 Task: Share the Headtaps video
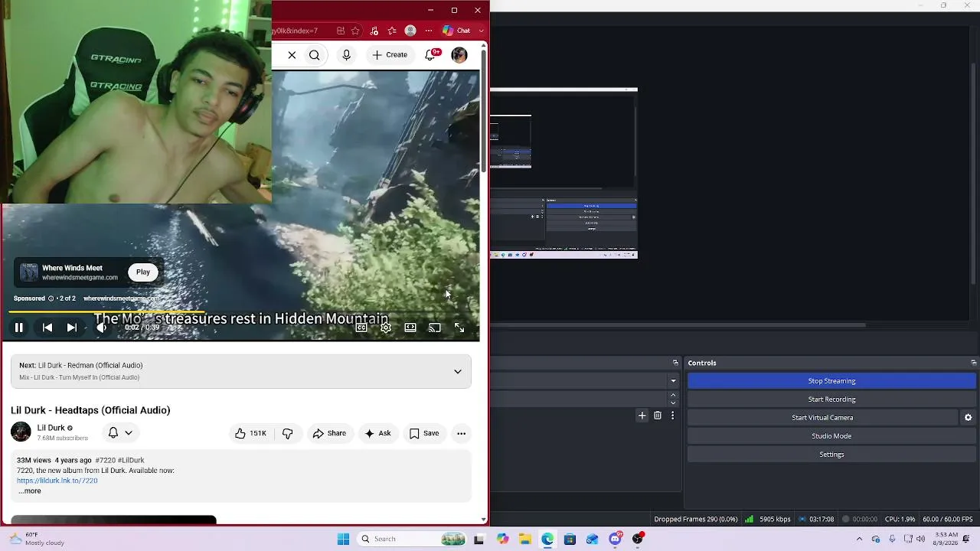329,434
